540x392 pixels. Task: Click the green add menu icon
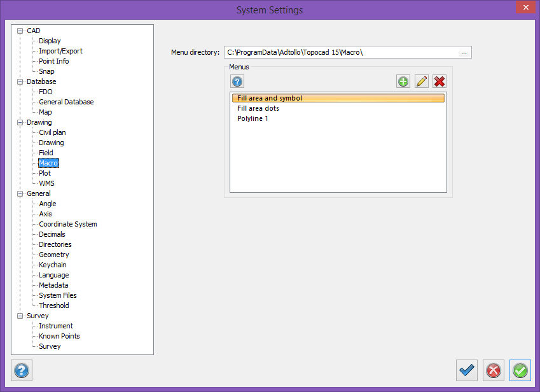(x=403, y=81)
